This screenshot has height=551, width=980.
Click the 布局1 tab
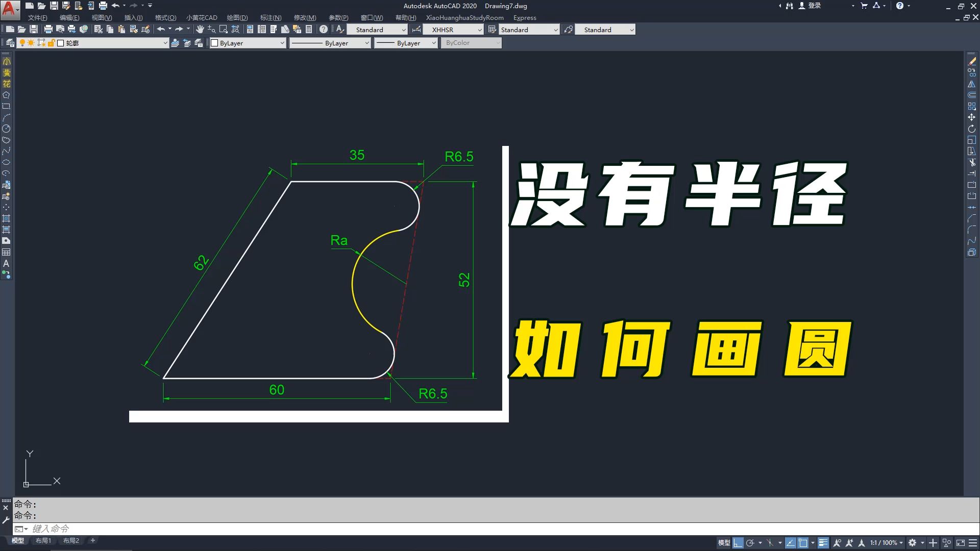tap(43, 540)
